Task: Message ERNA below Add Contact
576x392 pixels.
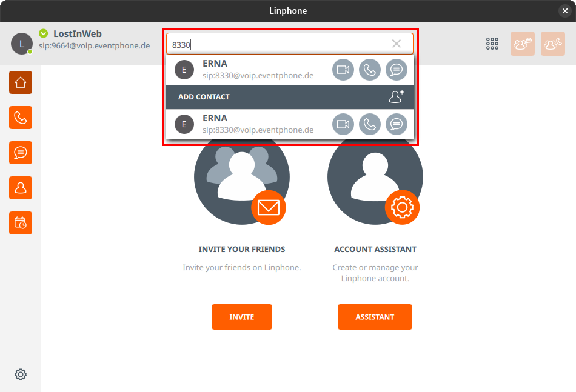Action: pos(397,124)
